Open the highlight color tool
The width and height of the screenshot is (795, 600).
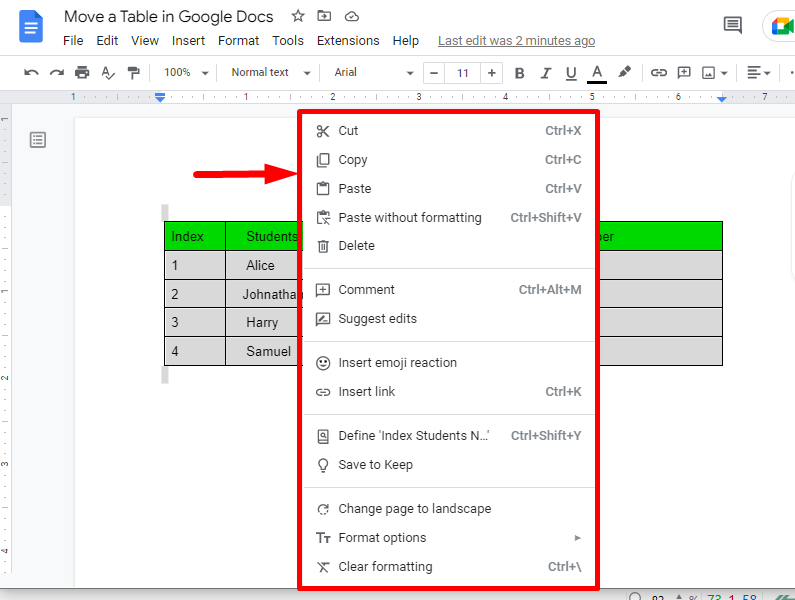(624, 73)
